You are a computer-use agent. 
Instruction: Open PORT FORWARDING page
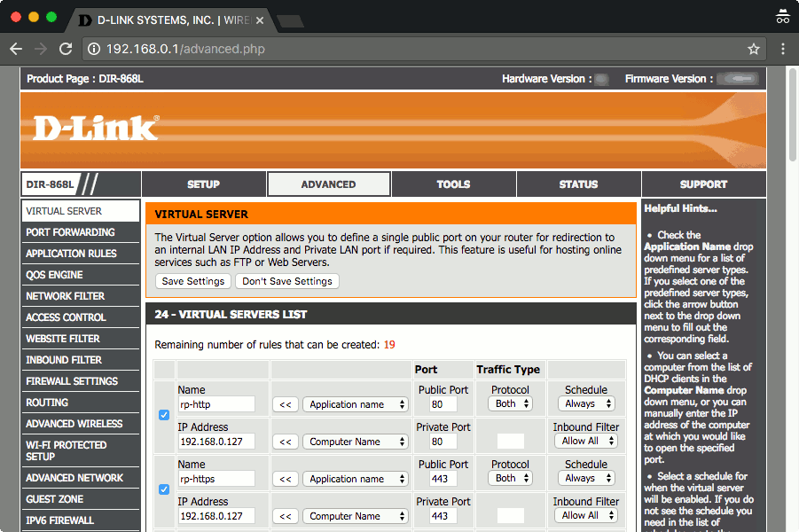[x=81, y=232]
